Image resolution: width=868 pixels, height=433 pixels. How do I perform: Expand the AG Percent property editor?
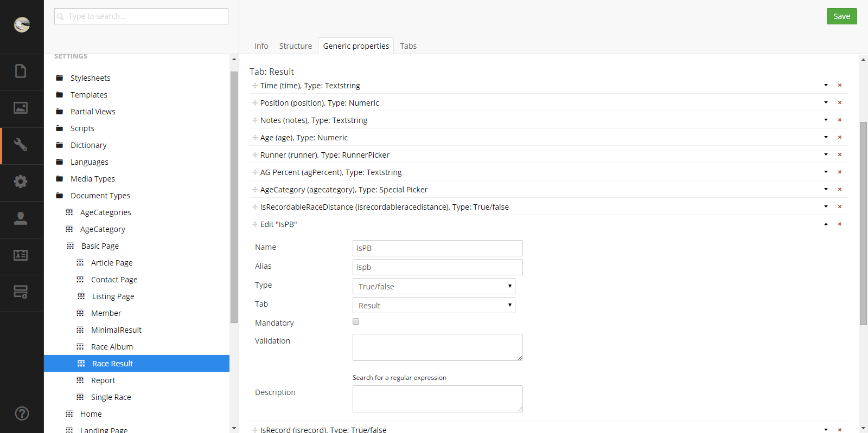[x=826, y=172]
